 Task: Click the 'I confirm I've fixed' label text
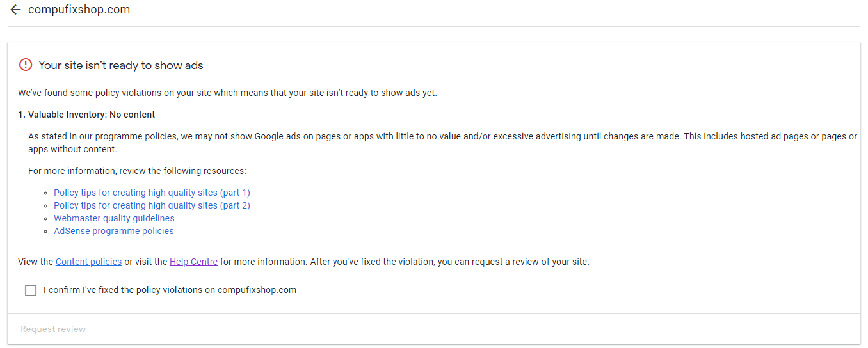(x=170, y=290)
